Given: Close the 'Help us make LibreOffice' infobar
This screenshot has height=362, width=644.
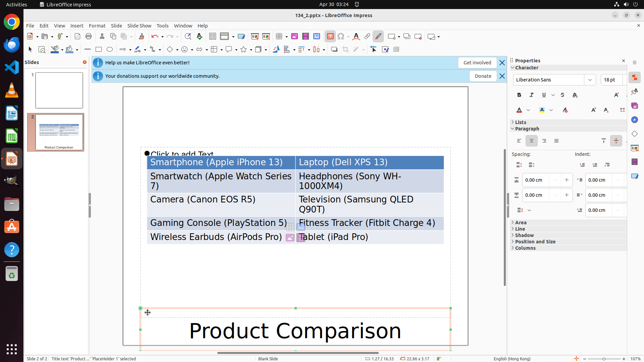Looking at the screenshot, I should tap(502, 63).
